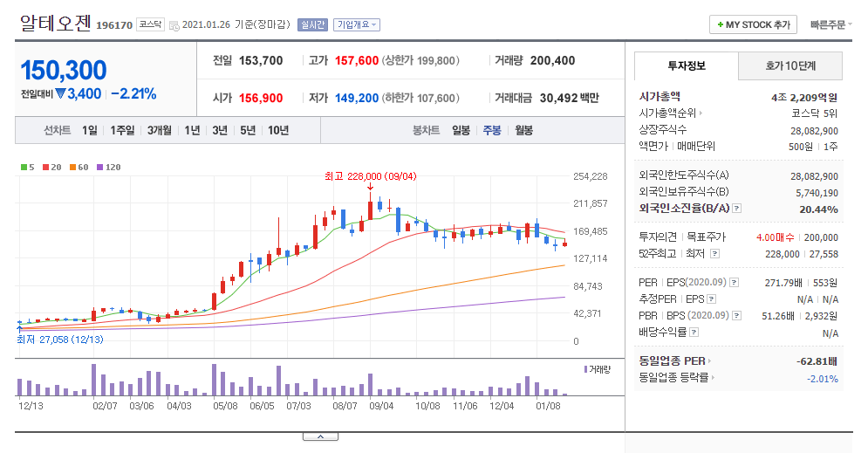Switch to the 호가10단계 tab

click(x=790, y=66)
